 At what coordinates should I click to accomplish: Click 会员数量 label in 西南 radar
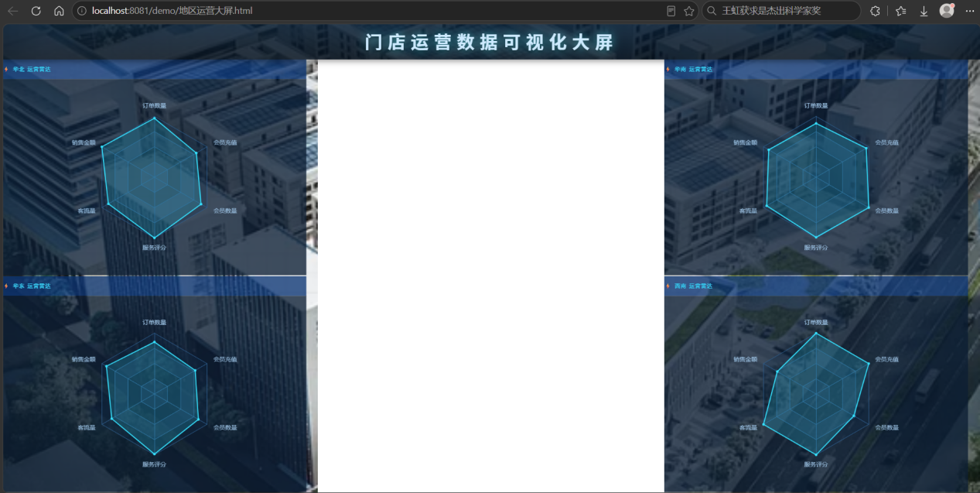(887, 427)
